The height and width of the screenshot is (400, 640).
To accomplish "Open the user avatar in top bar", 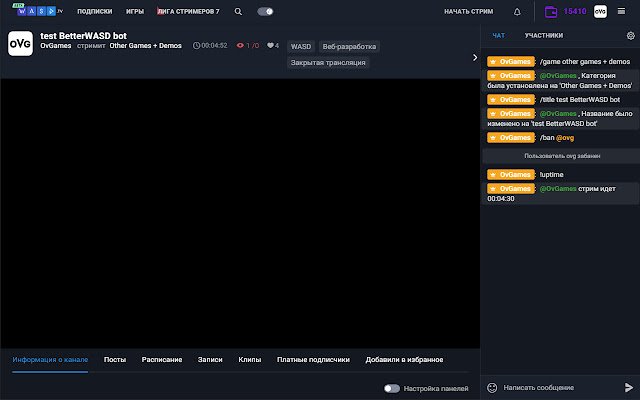I will pos(600,11).
